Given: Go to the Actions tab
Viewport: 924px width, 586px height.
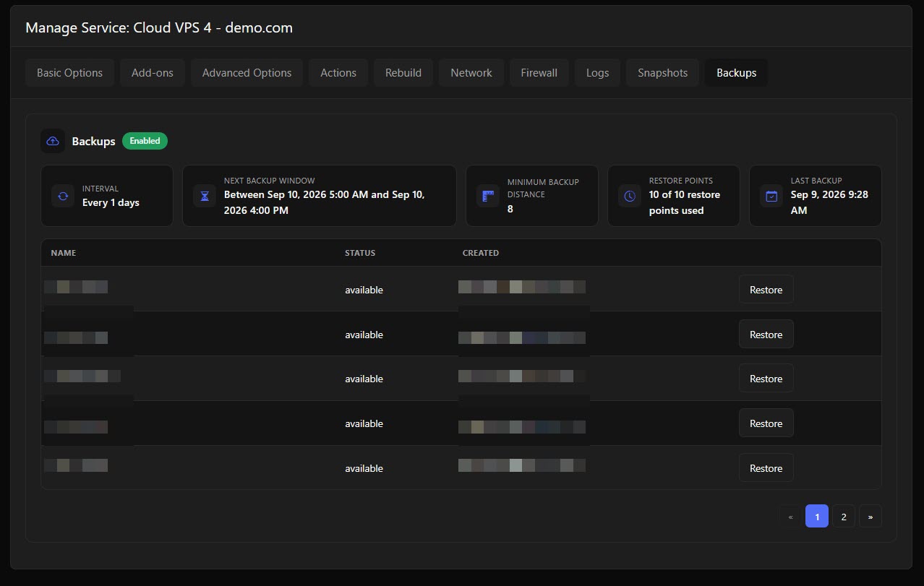Looking at the screenshot, I should click(x=338, y=73).
